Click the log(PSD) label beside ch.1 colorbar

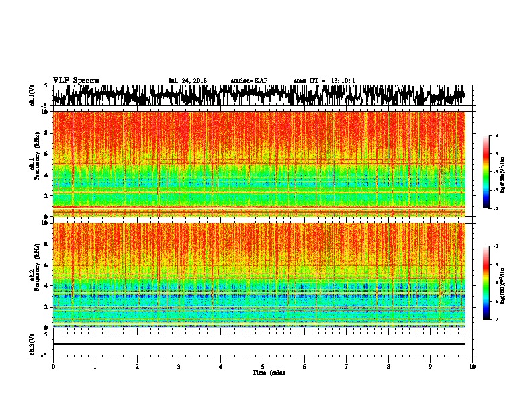[x=503, y=175]
